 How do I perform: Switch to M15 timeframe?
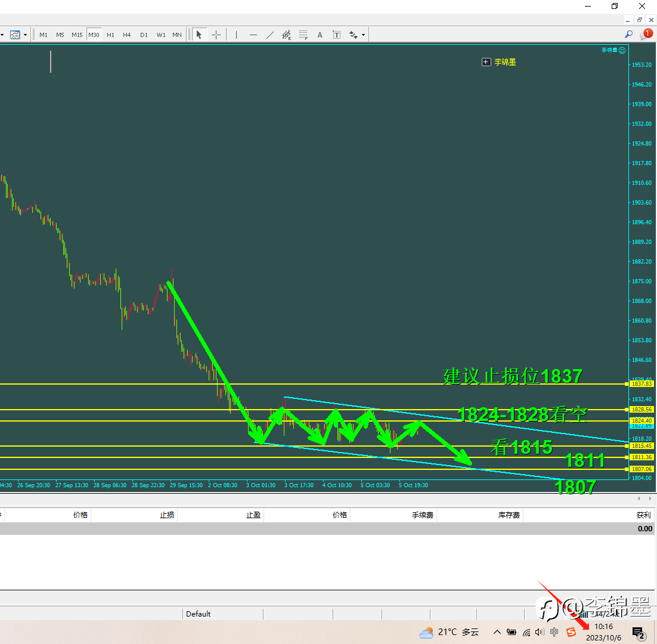click(x=77, y=35)
